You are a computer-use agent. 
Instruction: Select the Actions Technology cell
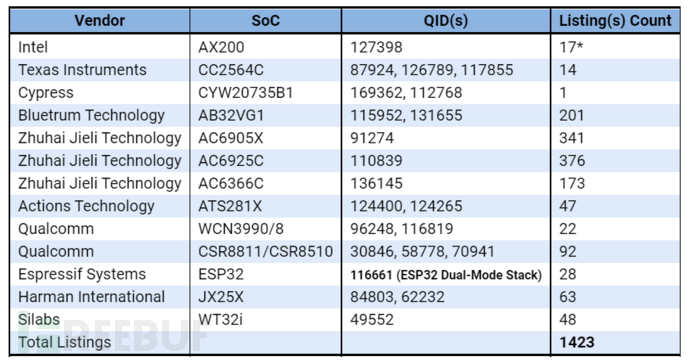point(99,206)
